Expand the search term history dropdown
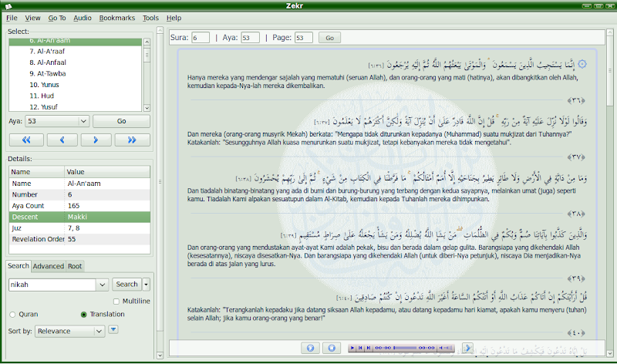This screenshot has width=617, height=364. pos(103,285)
